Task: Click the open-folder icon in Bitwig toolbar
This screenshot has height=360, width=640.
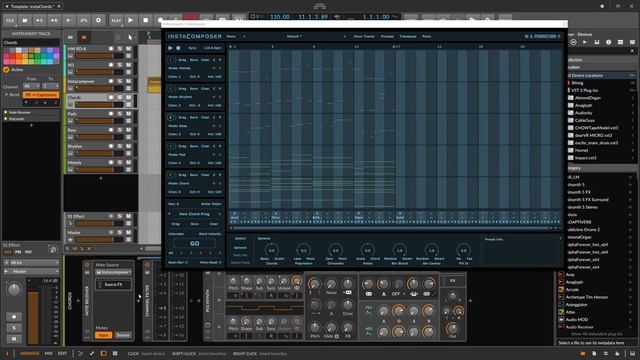Action: (25, 20)
